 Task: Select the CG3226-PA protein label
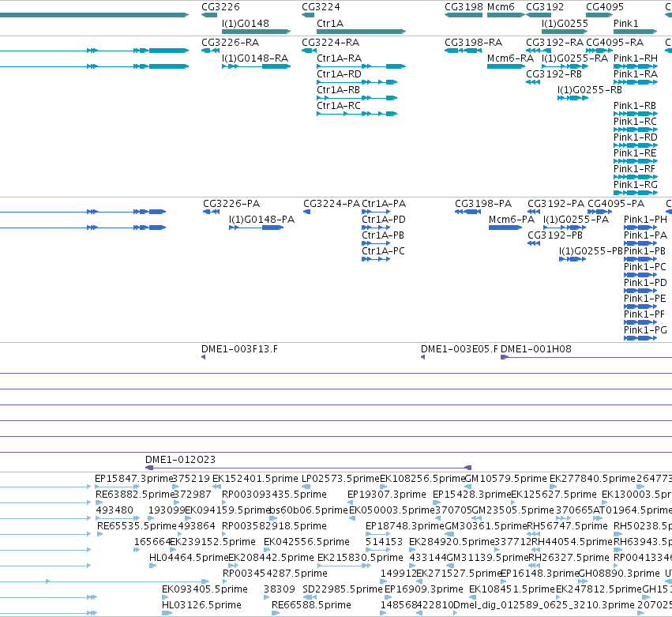tap(231, 204)
